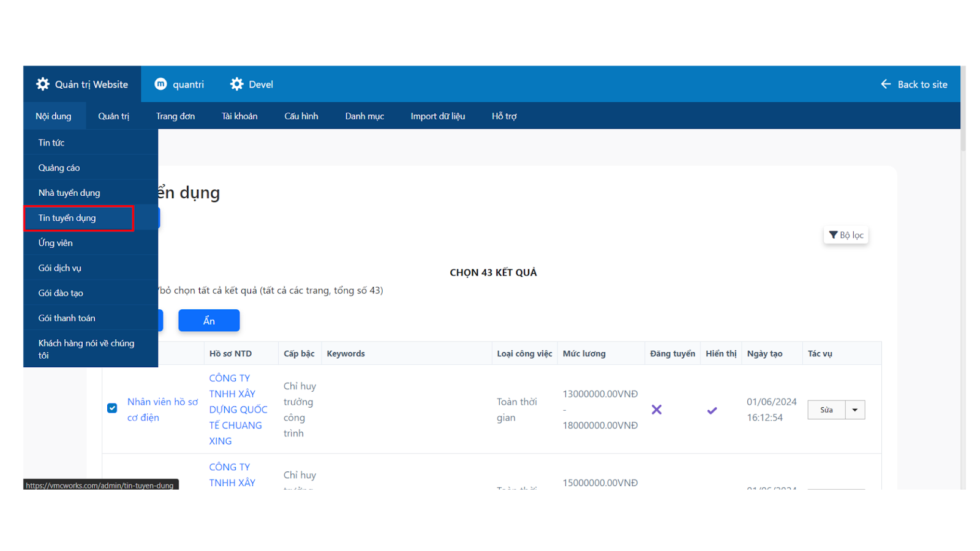This screenshot has width=980, height=551.
Task: Choose Ứng viên in Nội dung menu
Action: click(x=56, y=243)
